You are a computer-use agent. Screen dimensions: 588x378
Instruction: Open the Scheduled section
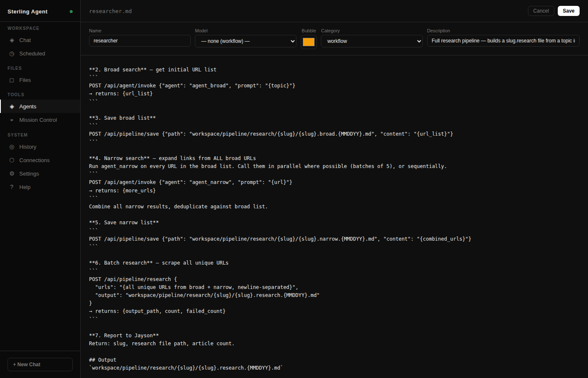40,54
